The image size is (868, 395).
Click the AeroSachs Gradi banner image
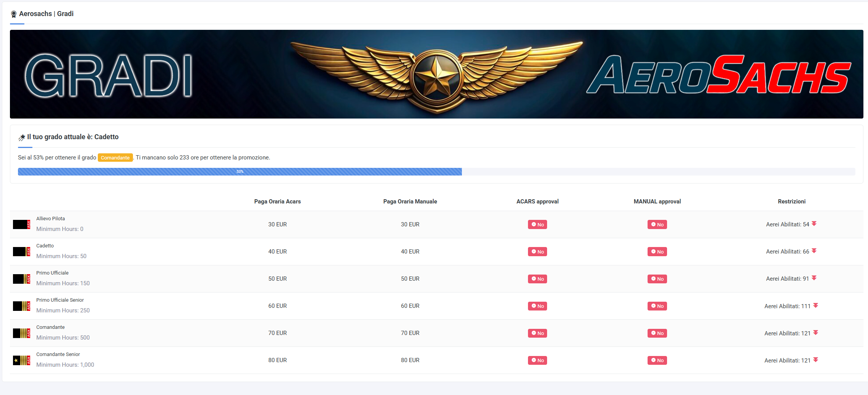pyautogui.click(x=436, y=74)
